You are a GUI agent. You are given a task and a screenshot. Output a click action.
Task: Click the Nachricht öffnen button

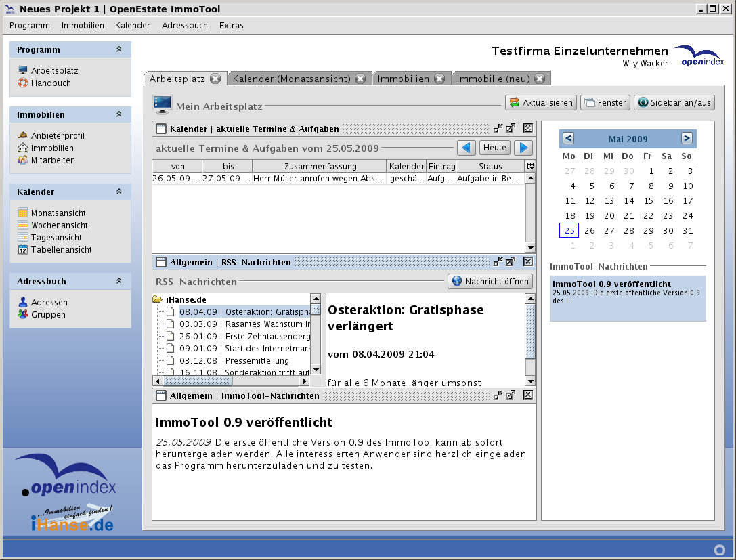[491, 281]
